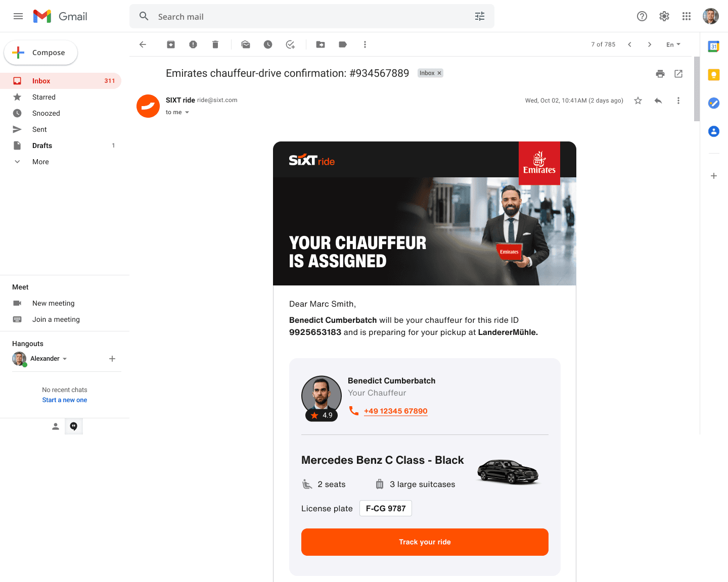Screen dimensions: 728x582
Task: Print the email with the printer icon
Action: 660,74
